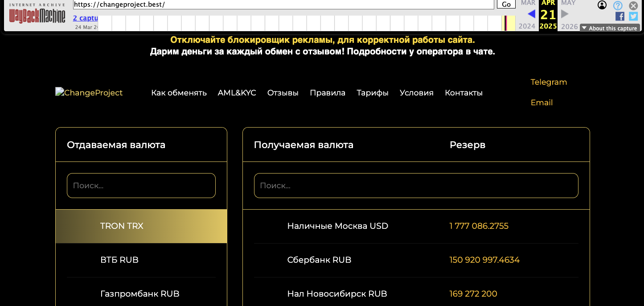The image size is (644, 306).
Task: Go to next capture arrow
Action: 565,14
